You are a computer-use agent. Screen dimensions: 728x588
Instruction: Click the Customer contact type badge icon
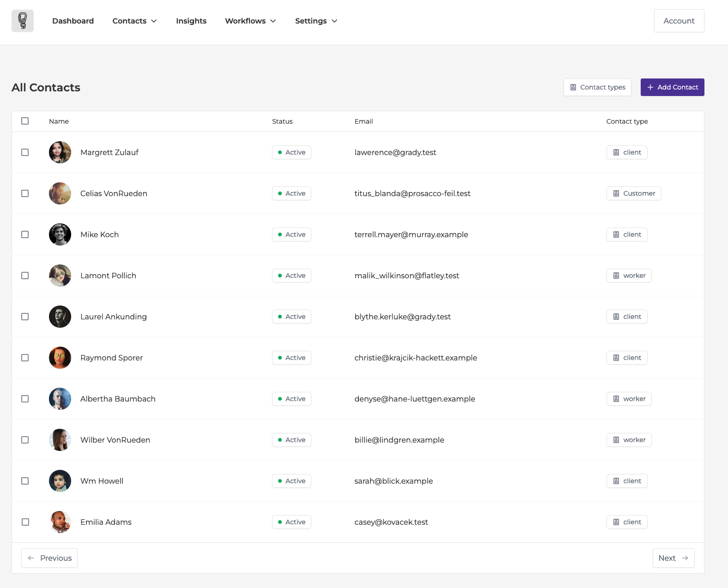(x=616, y=193)
